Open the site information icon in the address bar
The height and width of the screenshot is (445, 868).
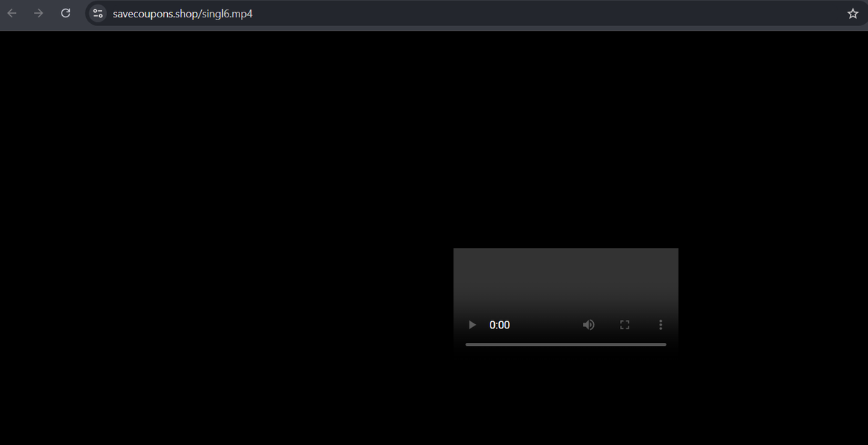coord(98,13)
